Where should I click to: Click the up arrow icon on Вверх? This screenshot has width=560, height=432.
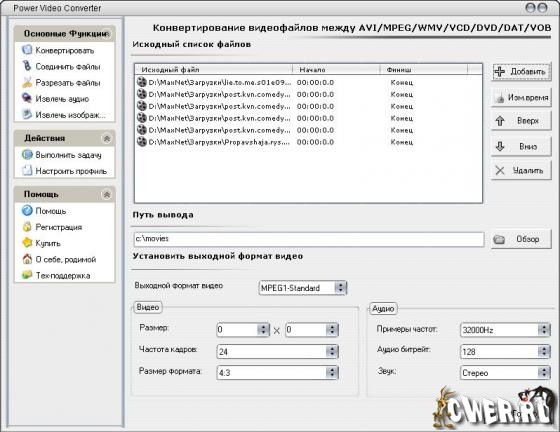point(500,121)
